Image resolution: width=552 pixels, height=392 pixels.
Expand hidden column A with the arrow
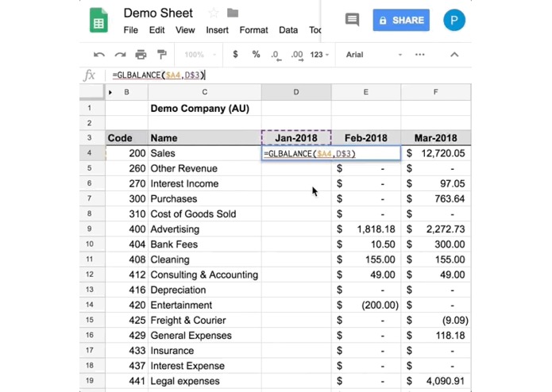coord(110,92)
